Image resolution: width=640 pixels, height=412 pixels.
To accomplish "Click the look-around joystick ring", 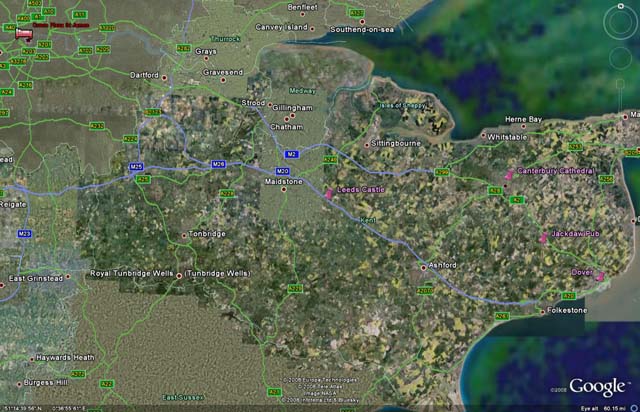I will click(620, 23).
